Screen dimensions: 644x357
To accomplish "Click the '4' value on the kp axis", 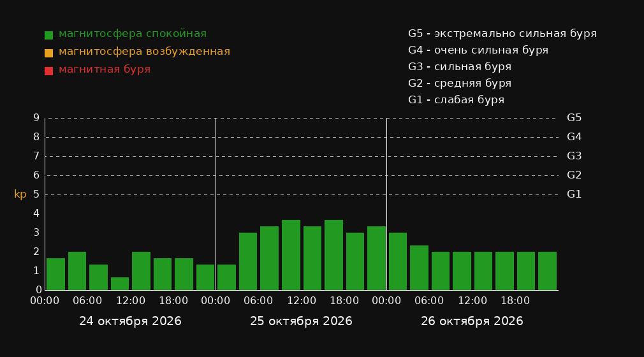I will 36,213.
